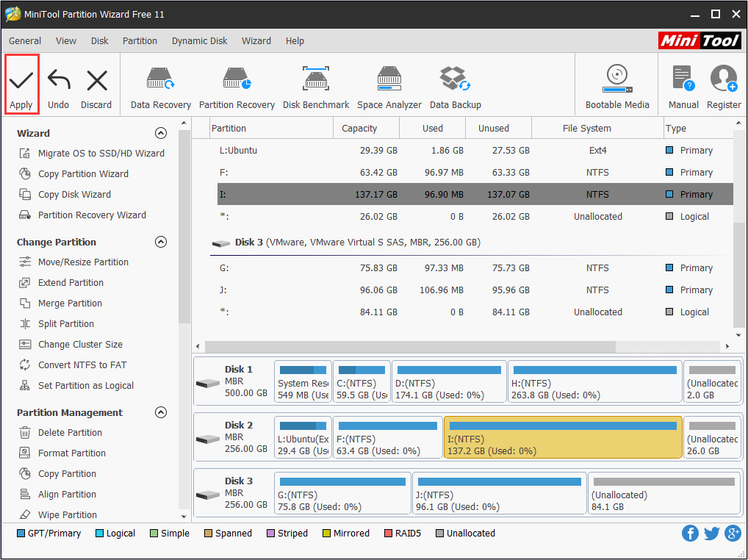Choose Move/Resize Partition
The height and width of the screenshot is (560, 748).
pyautogui.click(x=74, y=262)
